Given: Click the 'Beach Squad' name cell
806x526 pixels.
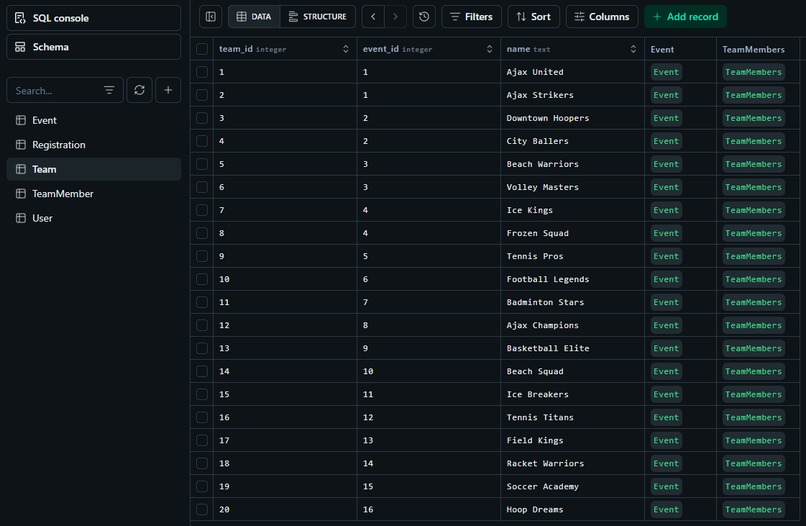Looking at the screenshot, I should 573,371.
